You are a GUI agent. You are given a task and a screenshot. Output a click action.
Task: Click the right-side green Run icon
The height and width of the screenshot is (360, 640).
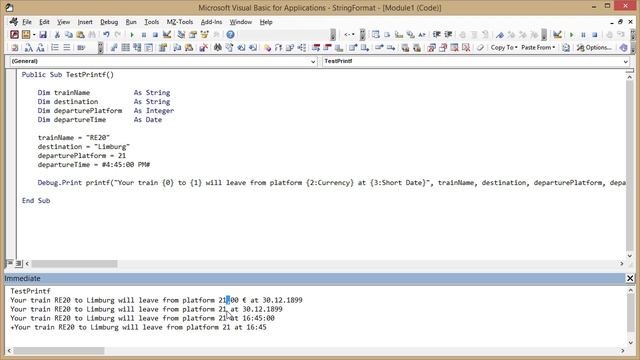[x=571, y=35]
